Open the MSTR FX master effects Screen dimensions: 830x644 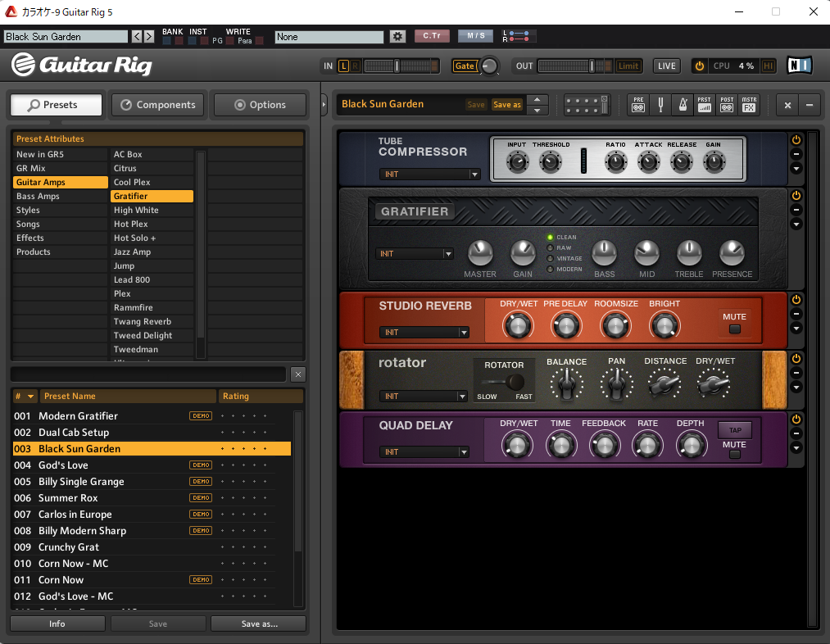pos(749,105)
